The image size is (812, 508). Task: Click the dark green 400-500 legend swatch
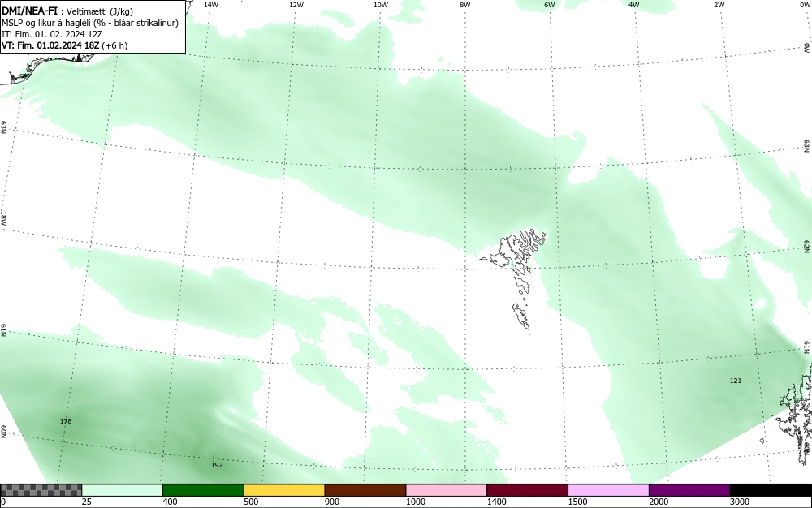click(x=203, y=490)
